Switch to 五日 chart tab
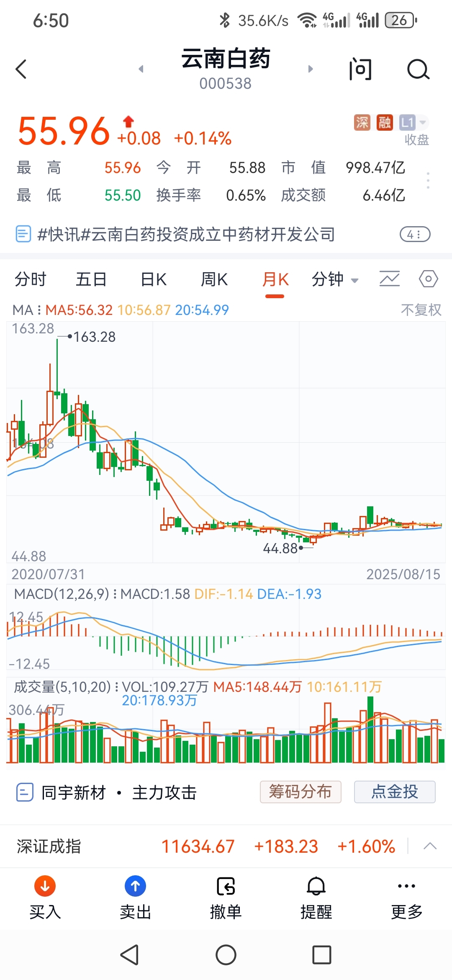Image resolution: width=452 pixels, height=980 pixels. (91, 279)
